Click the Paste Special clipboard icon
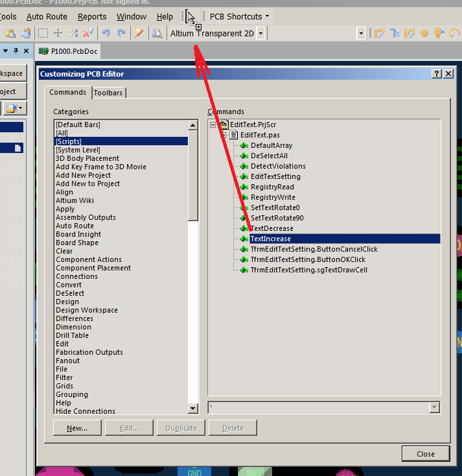Image resolution: width=462 pixels, height=476 pixels. (x=25, y=33)
